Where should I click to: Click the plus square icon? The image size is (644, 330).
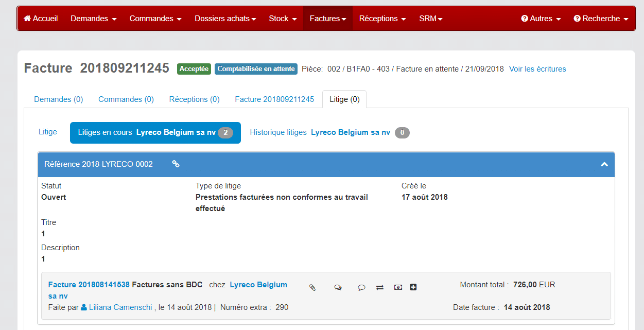coord(413,287)
